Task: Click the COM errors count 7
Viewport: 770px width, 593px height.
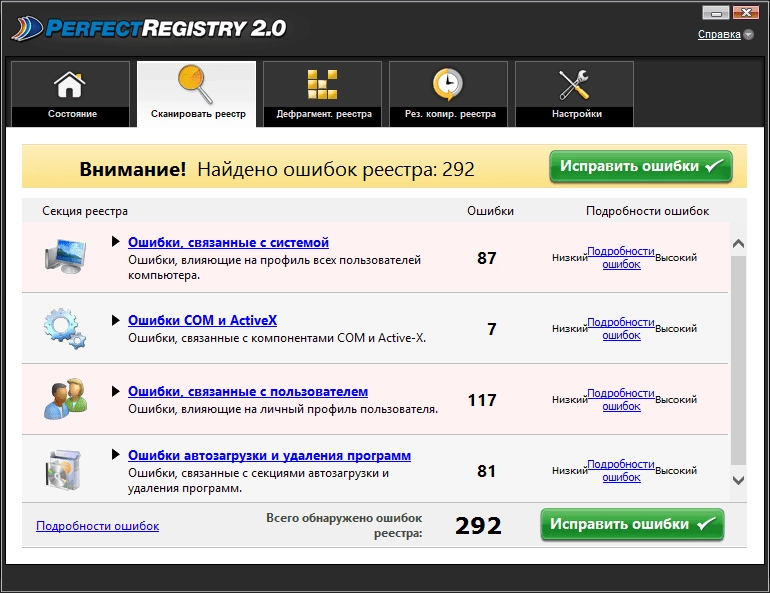Action: [x=492, y=329]
